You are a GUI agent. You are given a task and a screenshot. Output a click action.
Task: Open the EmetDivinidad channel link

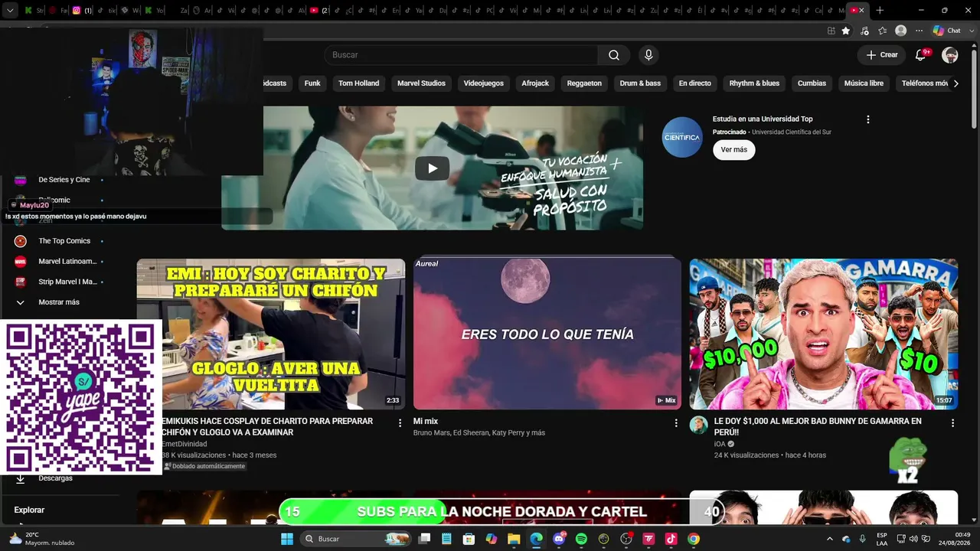184,444
